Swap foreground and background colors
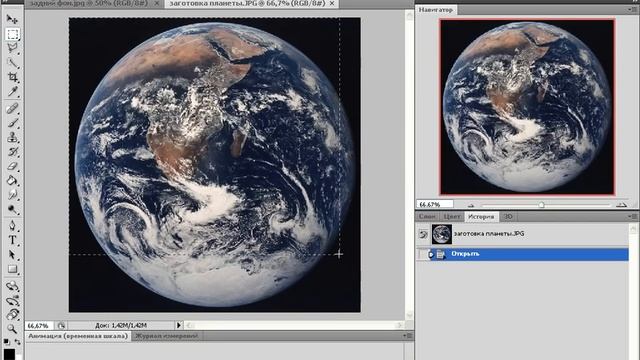The width and height of the screenshot is (640, 360). coord(18,342)
